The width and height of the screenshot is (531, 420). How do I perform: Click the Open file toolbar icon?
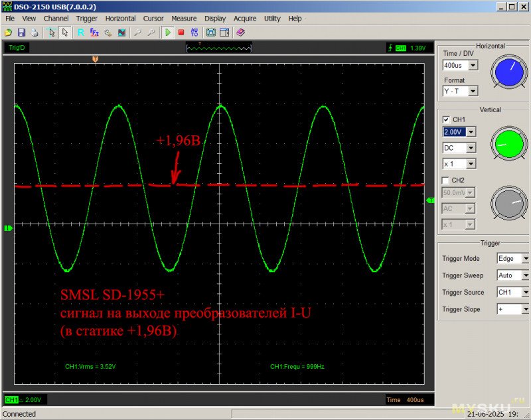pos(9,32)
